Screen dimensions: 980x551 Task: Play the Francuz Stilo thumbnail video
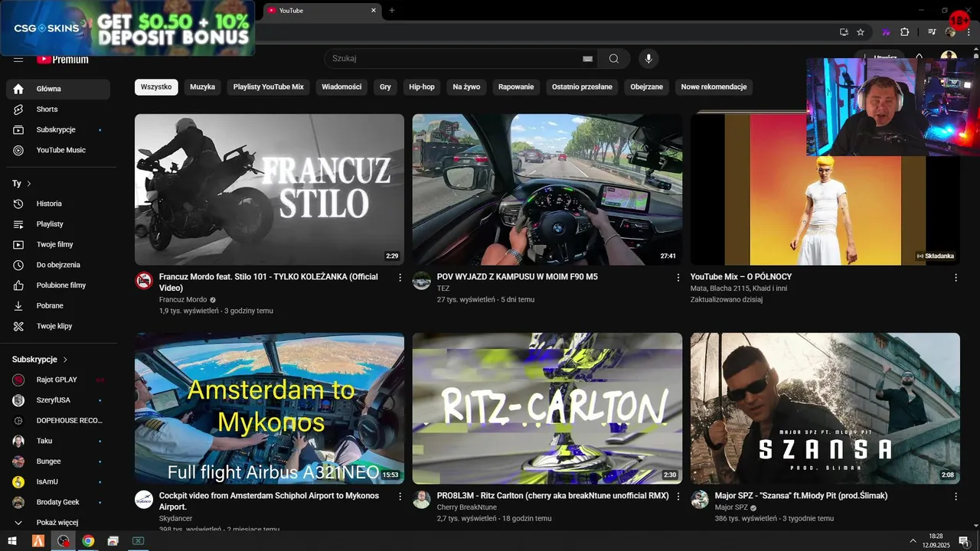tap(269, 190)
